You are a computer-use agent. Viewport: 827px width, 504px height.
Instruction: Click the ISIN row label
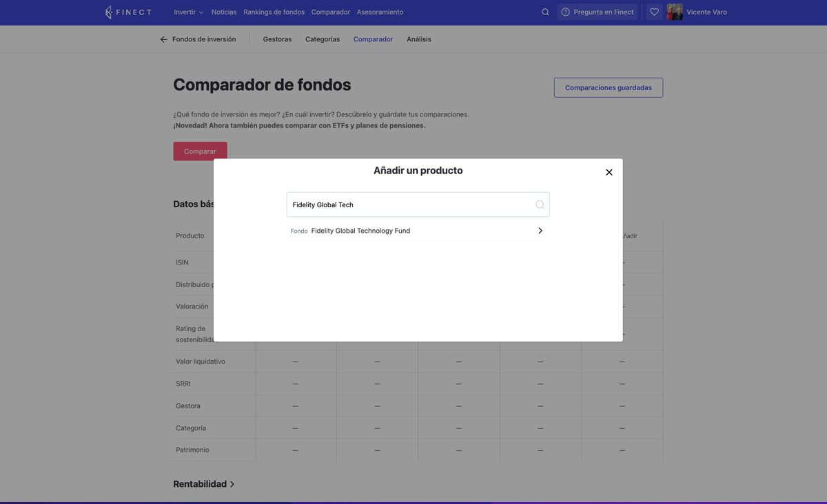point(182,262)
